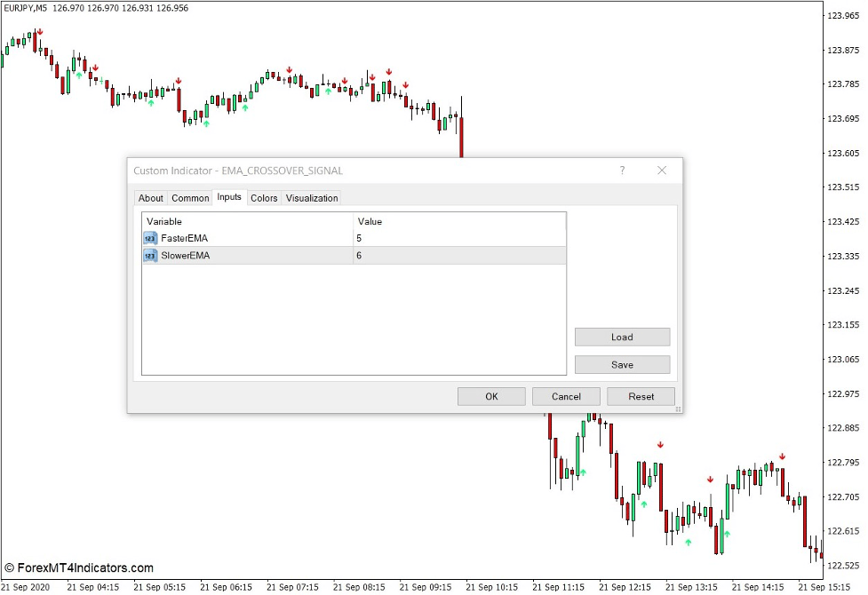Switch to the Common tab
The image size is (868, 595).
coord(189,198)
